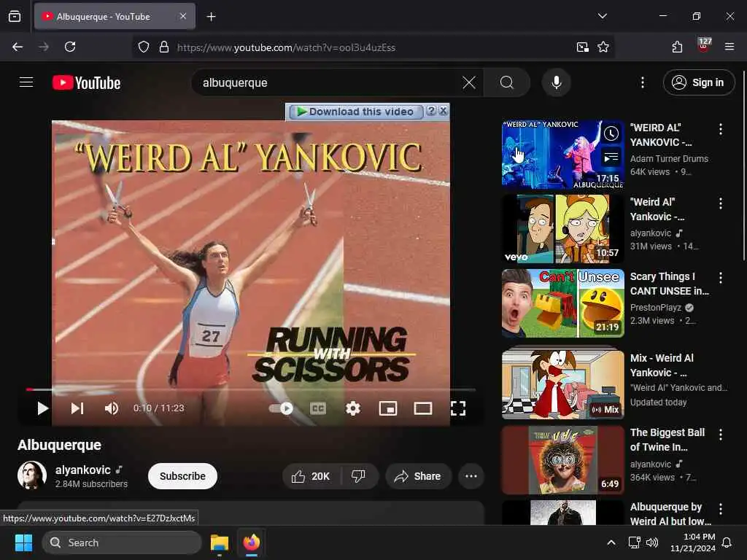747x560 pixels.
Task: Click Download this video button
Action: (356, 112)
